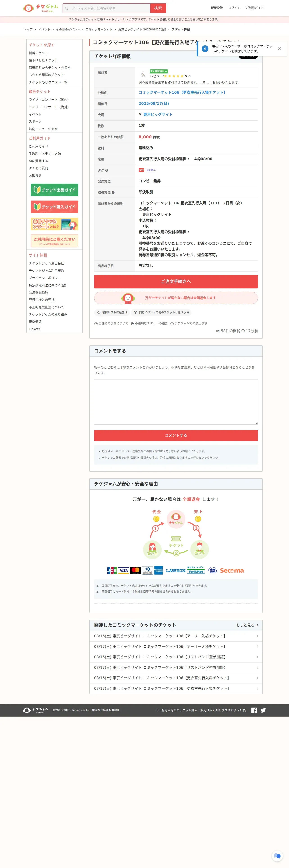
Task: Open the 08/16(土) リストバンド型参加証 row
Action: pos(176,657)
